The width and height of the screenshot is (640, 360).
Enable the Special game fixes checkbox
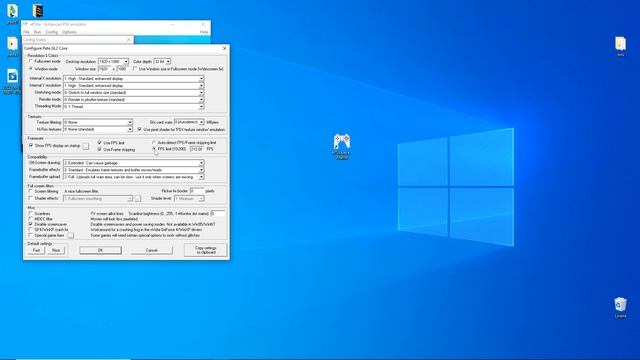[31, 235]
